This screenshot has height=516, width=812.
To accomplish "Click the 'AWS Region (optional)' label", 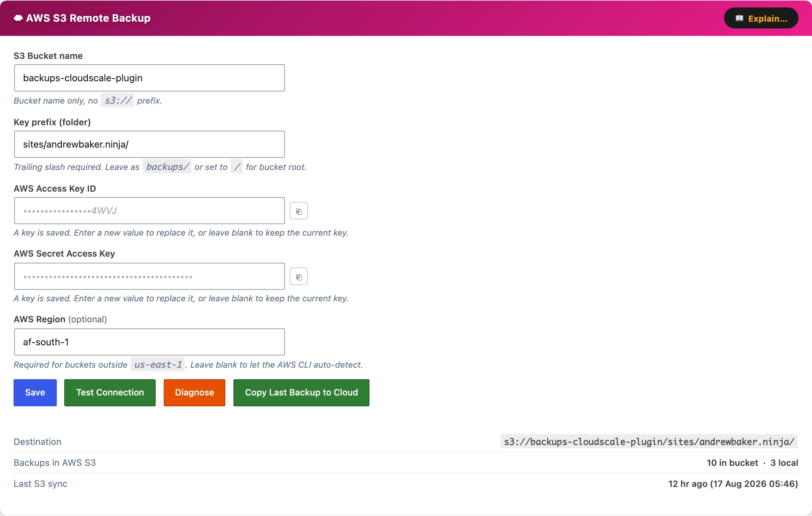I will (60, 319).
